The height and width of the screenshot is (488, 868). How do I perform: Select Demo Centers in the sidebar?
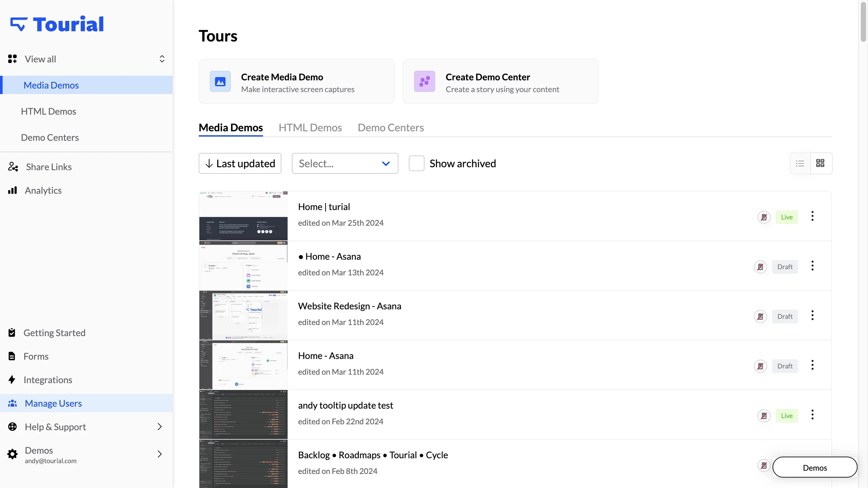[x=50, y=138]
